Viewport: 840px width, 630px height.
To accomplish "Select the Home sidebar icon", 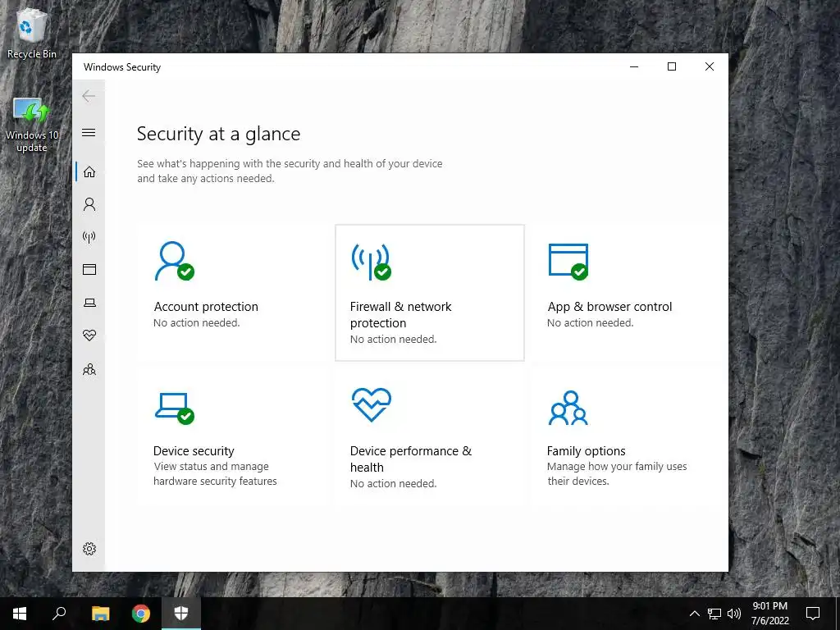I will click(89, 171).
